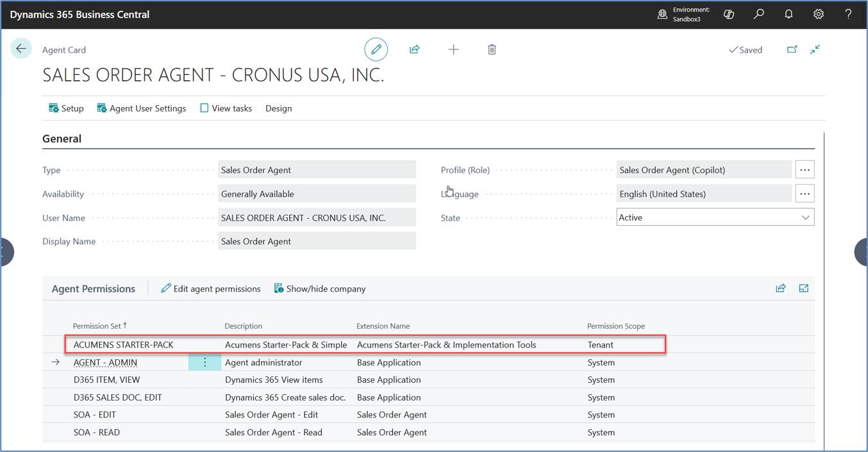This screenshot has height=452, width=868.
Task: Open the Copilot icon in top bar
Action: point(729,14)
